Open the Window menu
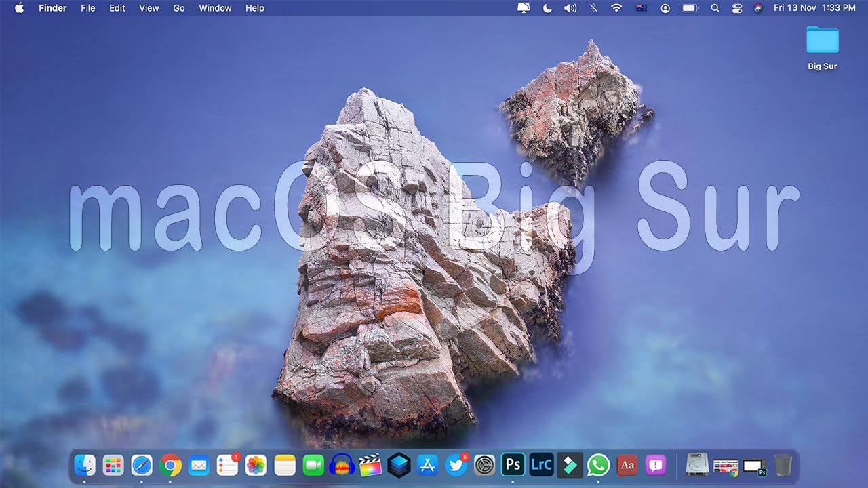The width and height of the screenshot is (868, 488). 215,8
